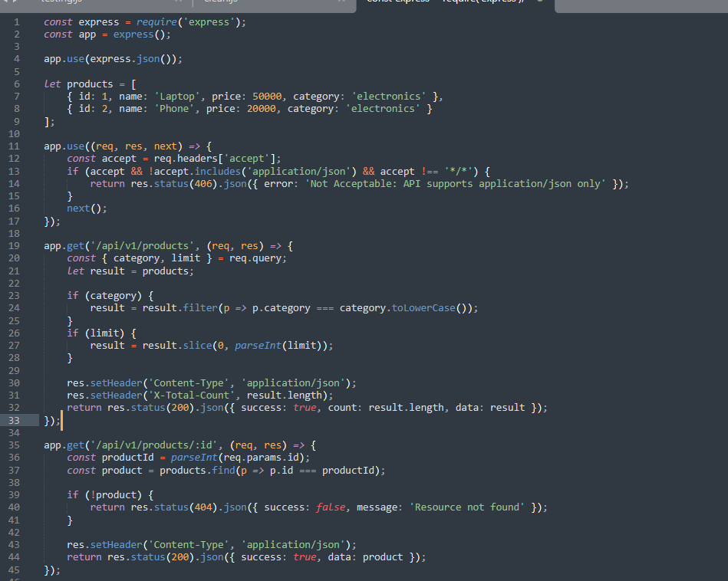The image size is (728, 581).
Task: Click 'data: result' on line 32
Action: (x=490, y=408)
